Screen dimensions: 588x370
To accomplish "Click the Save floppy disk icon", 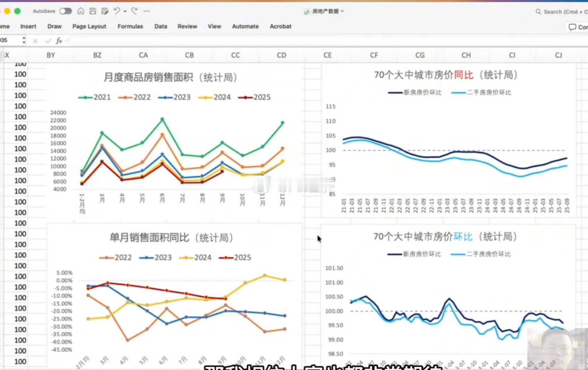I will tap(93, 11).
